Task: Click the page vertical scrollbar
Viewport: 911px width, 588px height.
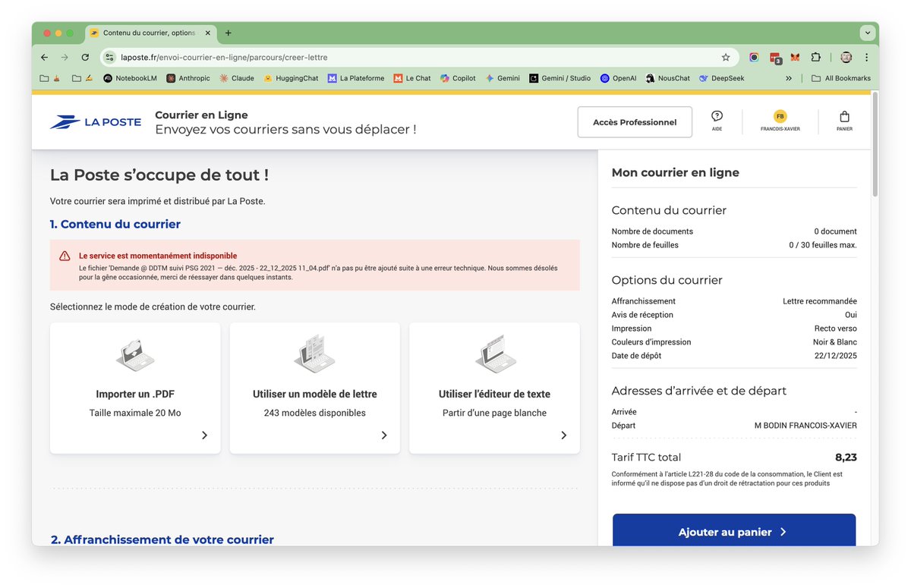Action: point(875,144)
